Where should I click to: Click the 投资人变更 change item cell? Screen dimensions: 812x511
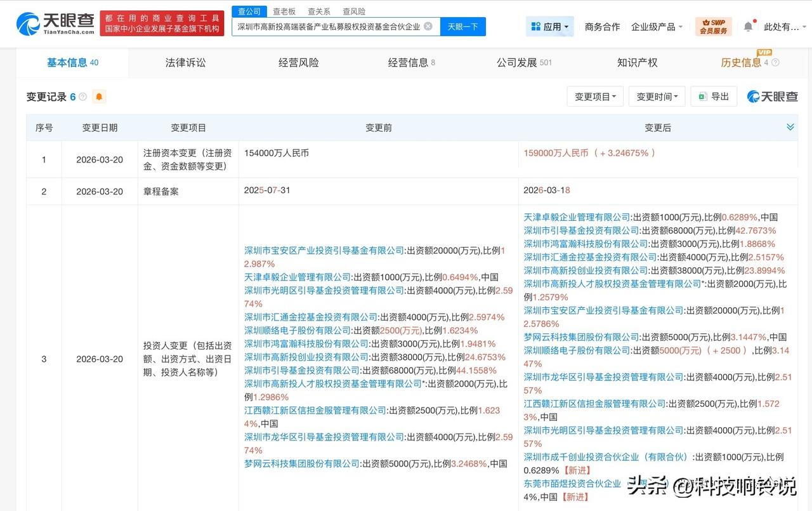(188, 359)
